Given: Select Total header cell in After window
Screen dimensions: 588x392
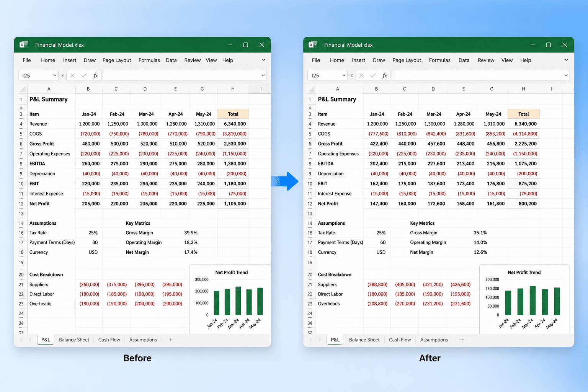Looking at the screenshot, I should point(523,114).
